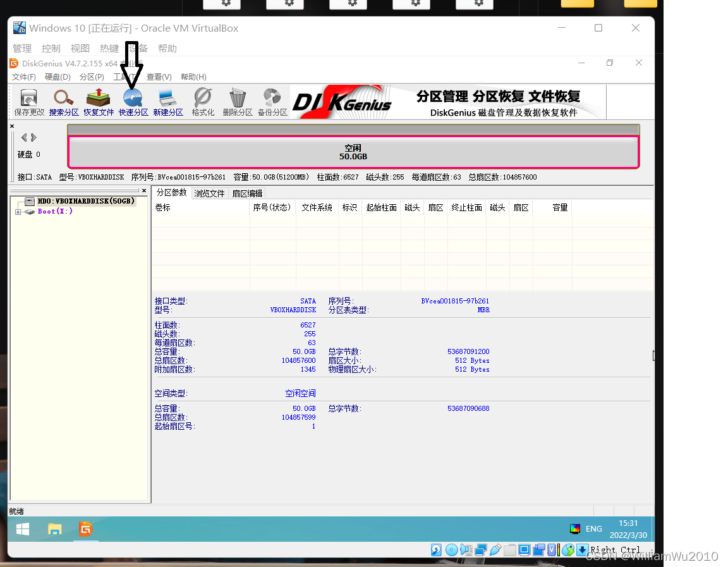Click the 容量 column header
This screenshot has width=728, height=567.
pos(552,207)
